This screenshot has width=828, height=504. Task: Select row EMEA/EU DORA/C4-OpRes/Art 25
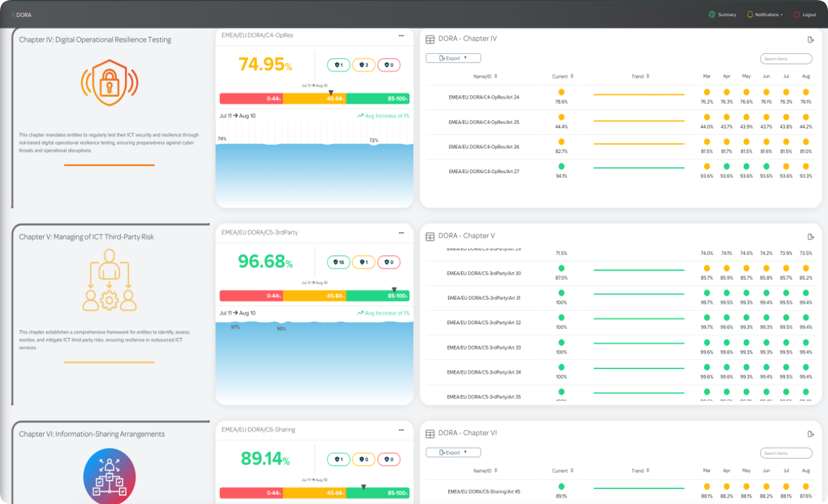[x=620, y=122]
